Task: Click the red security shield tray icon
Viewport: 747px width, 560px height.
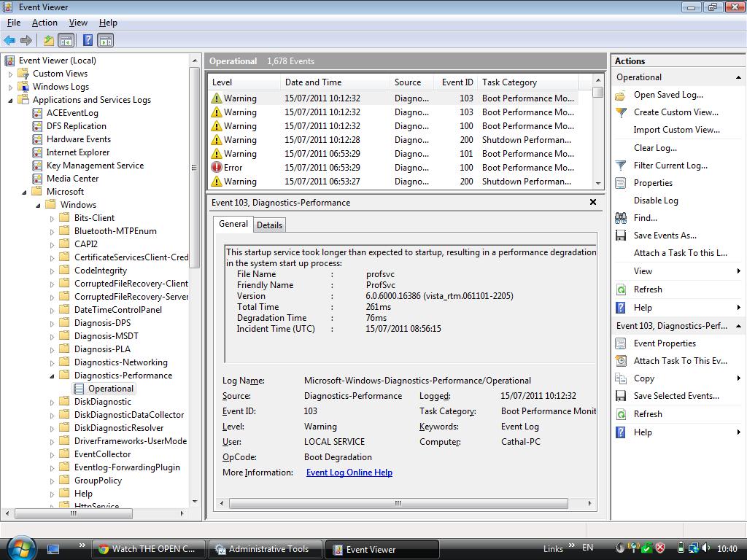Action: tap(660, 548)
